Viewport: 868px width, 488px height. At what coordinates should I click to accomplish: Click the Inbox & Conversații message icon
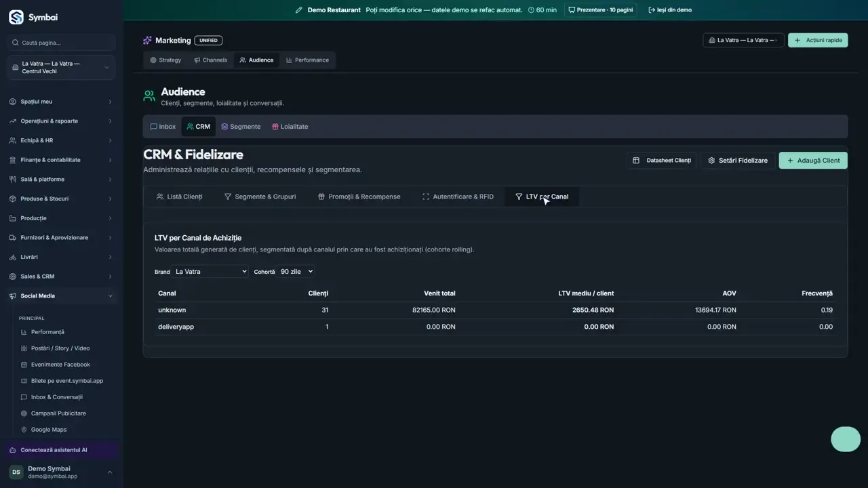click(24, 397)
